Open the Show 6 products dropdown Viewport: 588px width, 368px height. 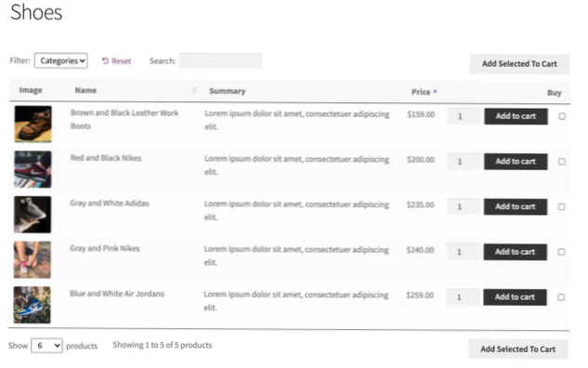point(46,345)
